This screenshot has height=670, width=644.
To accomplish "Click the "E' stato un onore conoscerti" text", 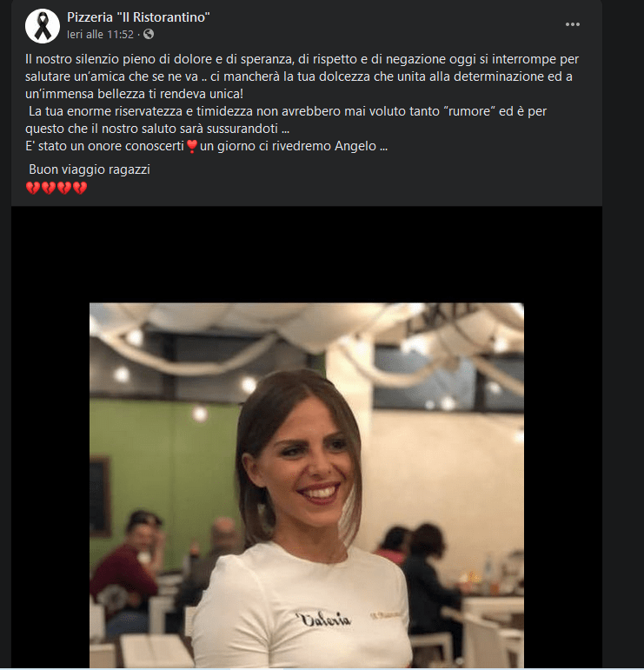I will 104,146.
